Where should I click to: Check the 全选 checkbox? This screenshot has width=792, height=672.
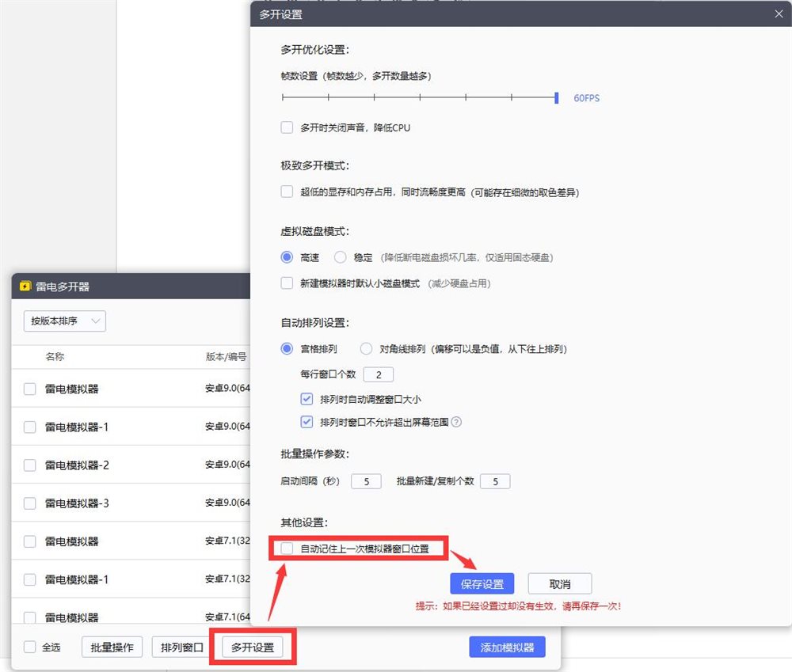(x=30, y=647)
